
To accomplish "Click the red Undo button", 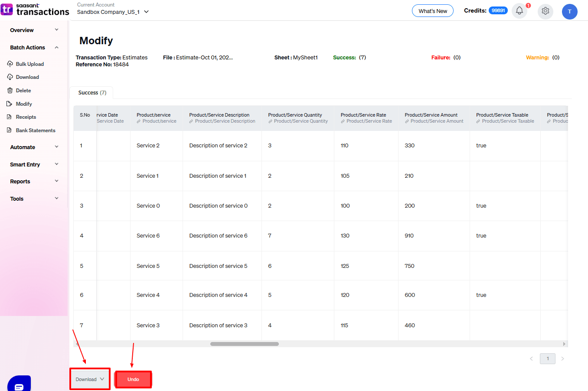I will coord(133,379).
